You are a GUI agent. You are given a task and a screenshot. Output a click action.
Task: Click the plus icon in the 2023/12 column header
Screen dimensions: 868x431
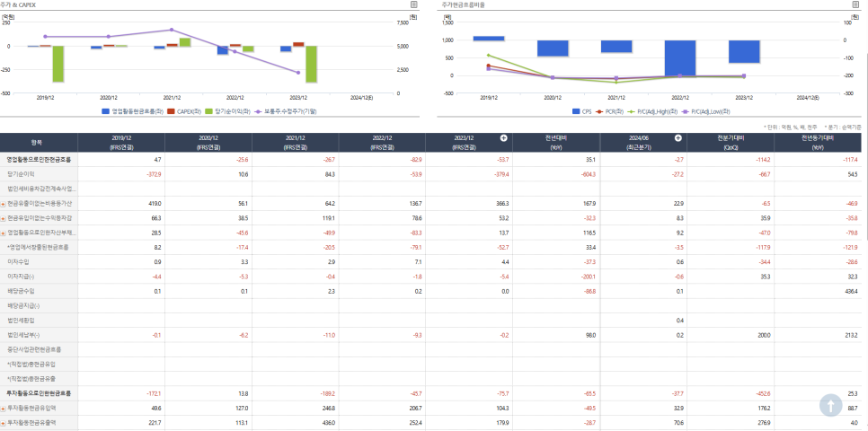(x=504, y=137)
